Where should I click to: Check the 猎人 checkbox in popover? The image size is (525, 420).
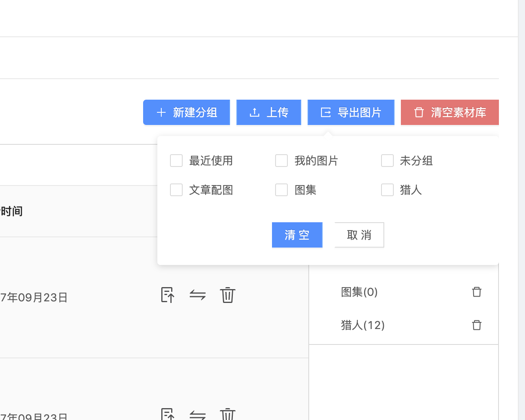click(x=387, y=190)
